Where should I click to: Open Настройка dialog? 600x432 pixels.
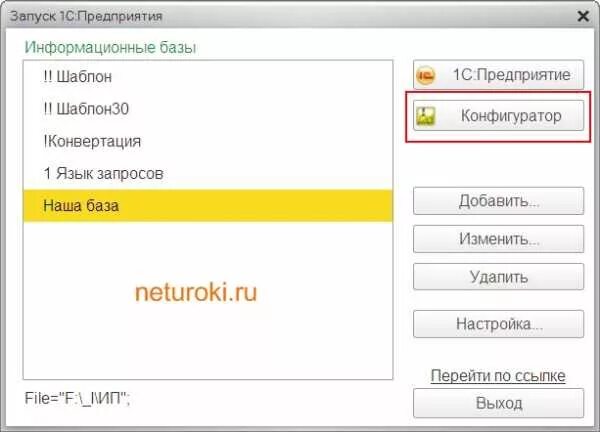[498, 324]
